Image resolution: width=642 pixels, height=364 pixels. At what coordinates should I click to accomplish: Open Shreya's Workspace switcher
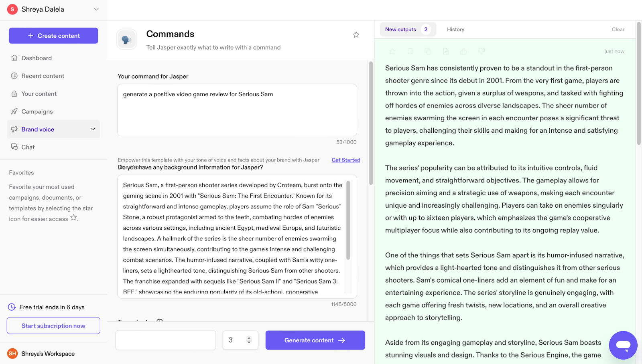pyautogui.click(x=53, y=354)
